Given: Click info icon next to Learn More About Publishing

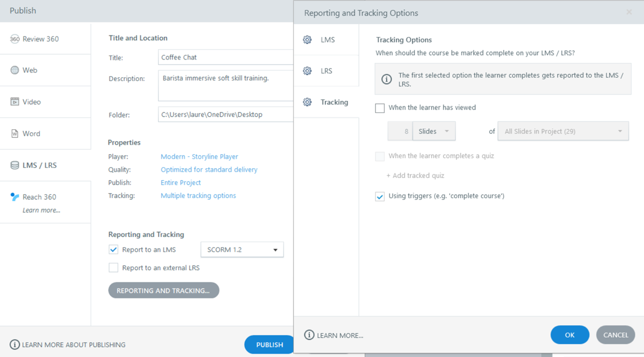Looking at the screenshot, I should pyautogui.click(x=15, y=345).
